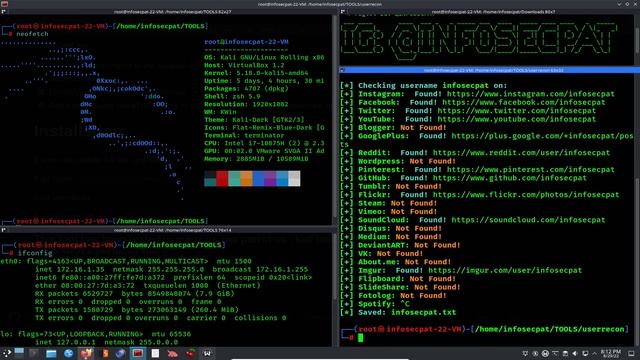Open the SoundCloud infosecpat URL
Screen dimensions: 640x360
(528, 220)
